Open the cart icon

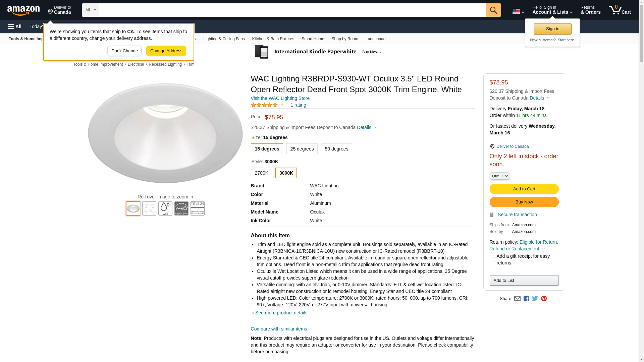point(620,10)
